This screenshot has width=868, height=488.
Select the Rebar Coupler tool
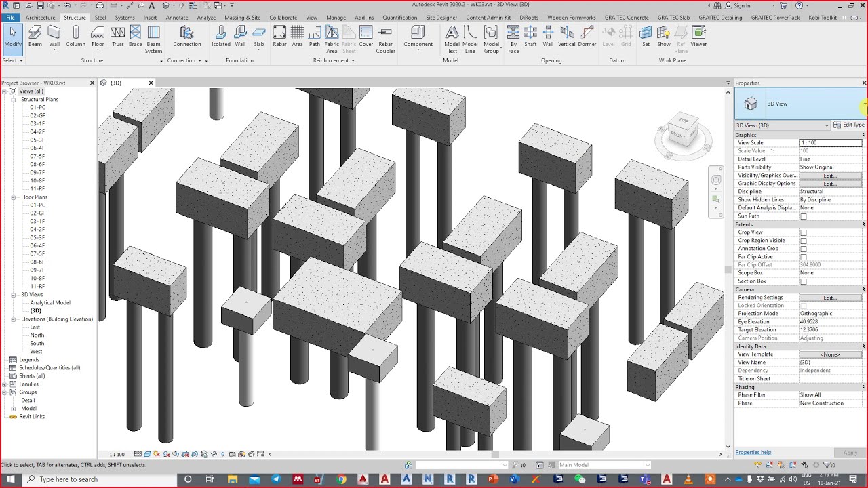point(385,39)
